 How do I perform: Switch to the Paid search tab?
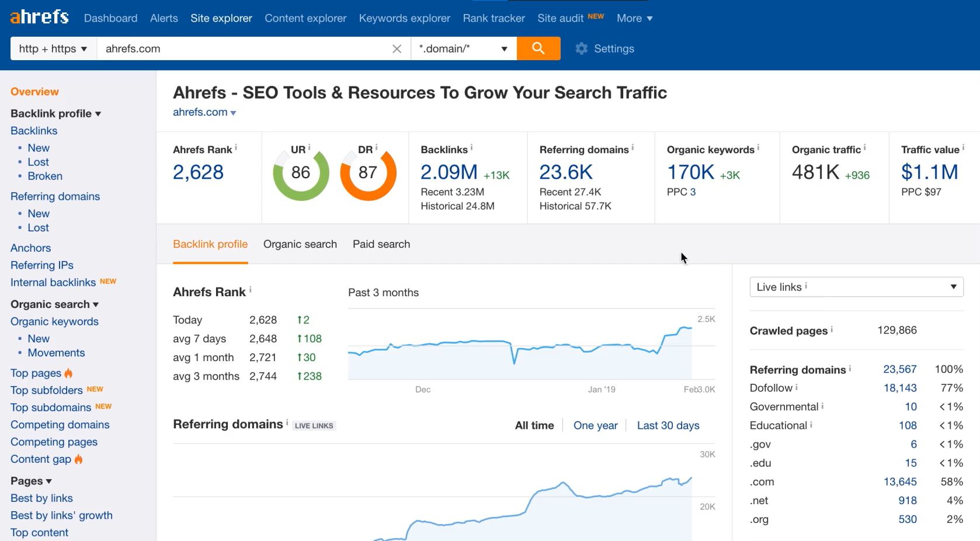[x=381, y=244]
